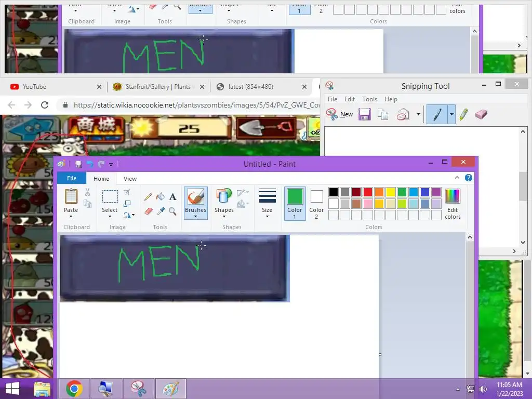532x399 pixels.
Task: Select the Pencil tool in Paint
Action: pos(148,197)
